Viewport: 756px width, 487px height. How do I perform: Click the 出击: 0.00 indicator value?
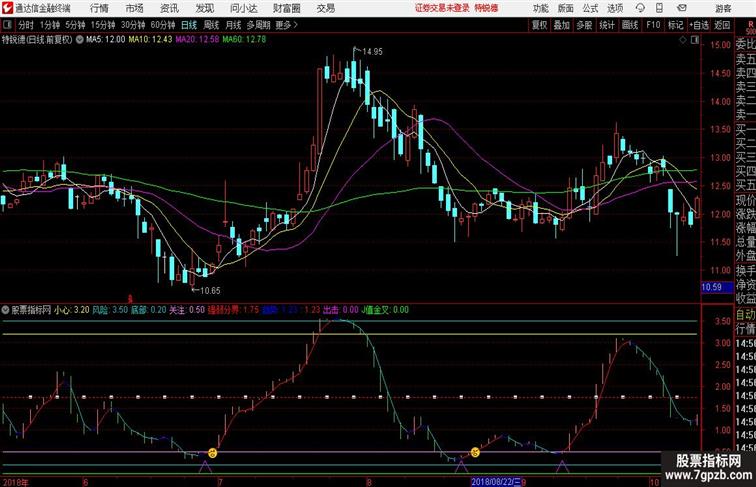pyautogui.click(x=341, y=310)
